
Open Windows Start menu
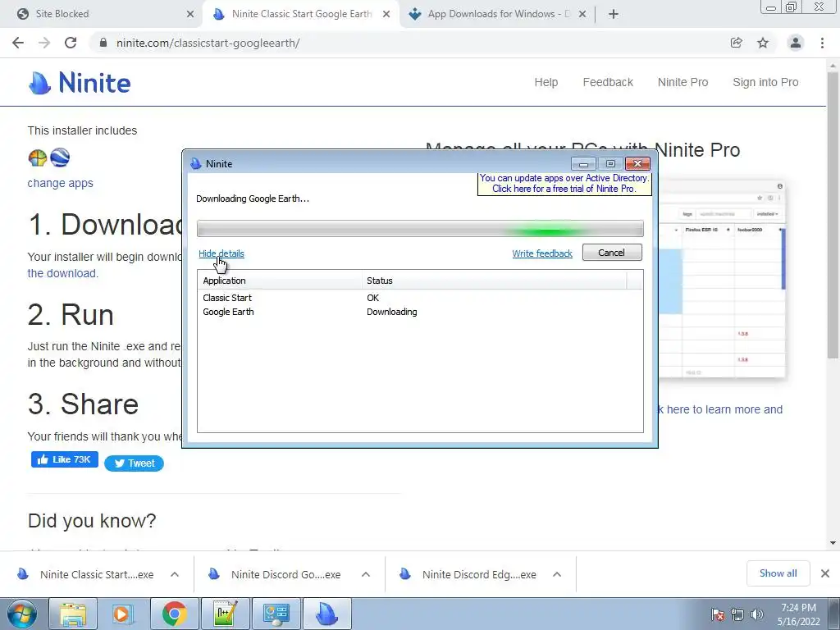point(21,614)
